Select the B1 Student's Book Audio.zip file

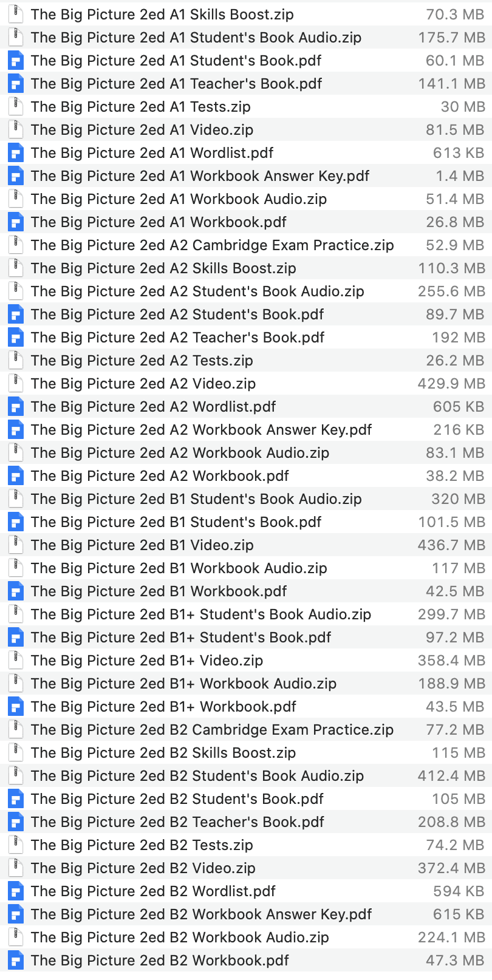[x=196, y=499]
